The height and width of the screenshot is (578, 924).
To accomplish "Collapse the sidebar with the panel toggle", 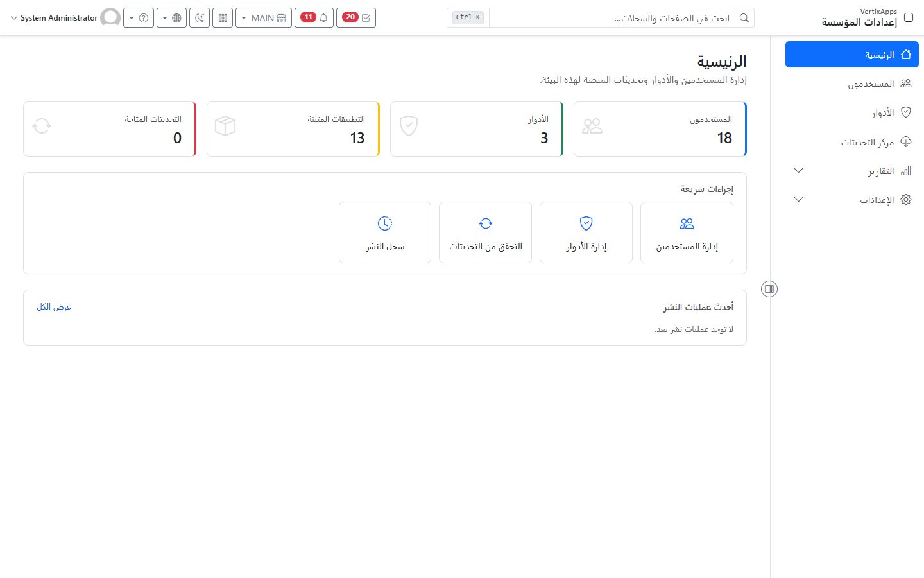I will click(x=769, y=289).
